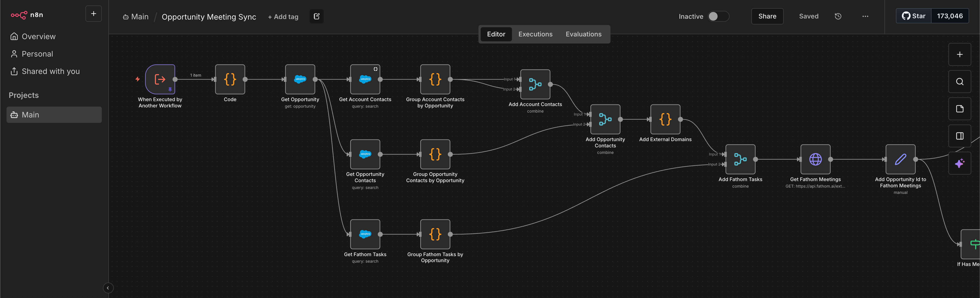The image size is (980, 298).
Task: Click the workflow execution trigger node
Action: (x=160, y=79)
